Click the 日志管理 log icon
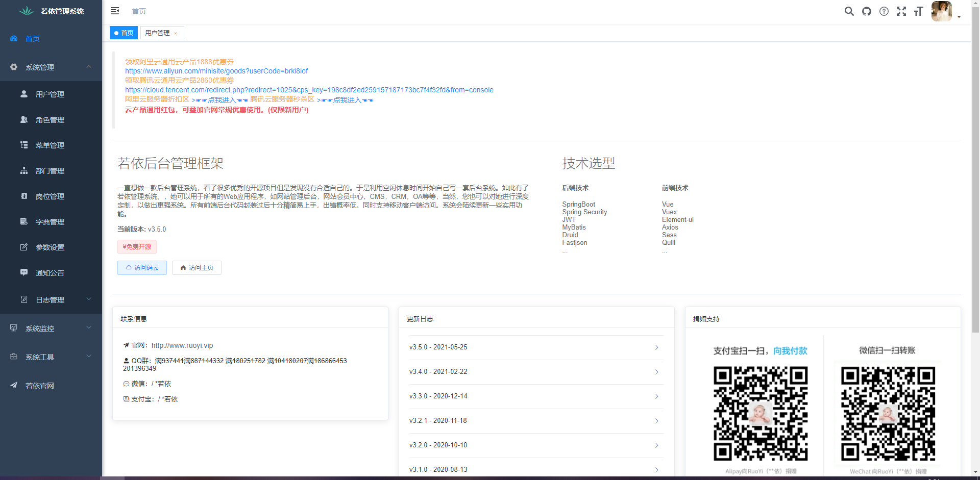The height and width of the screenshot is (480, 980). coord(24,299)
